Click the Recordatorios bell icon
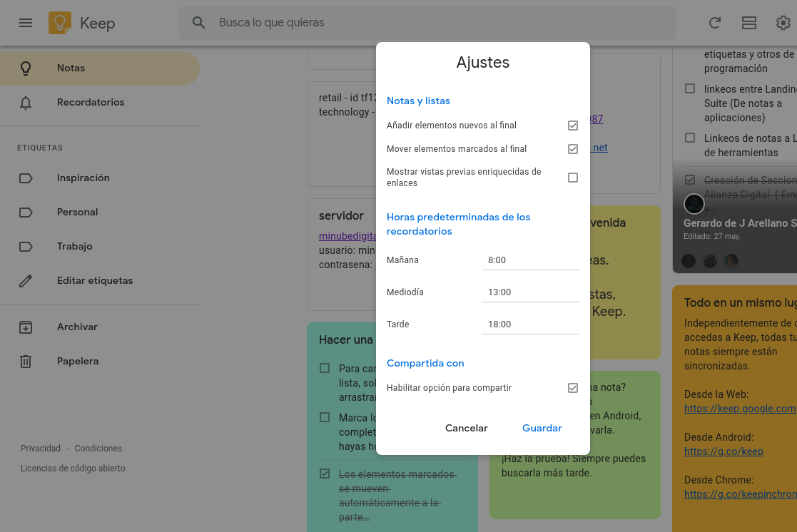797x532 pixels. 26,103
